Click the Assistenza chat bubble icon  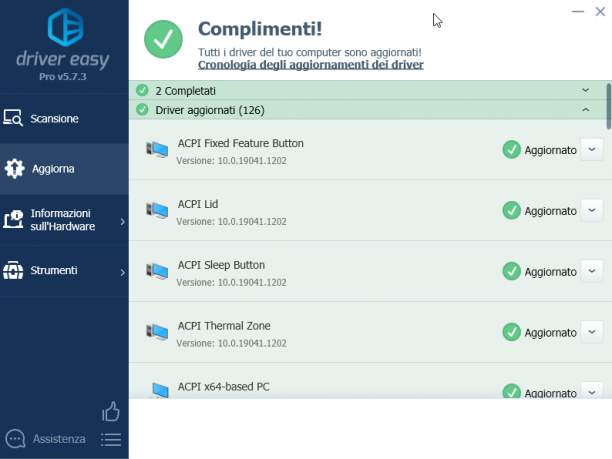[15, 439]
